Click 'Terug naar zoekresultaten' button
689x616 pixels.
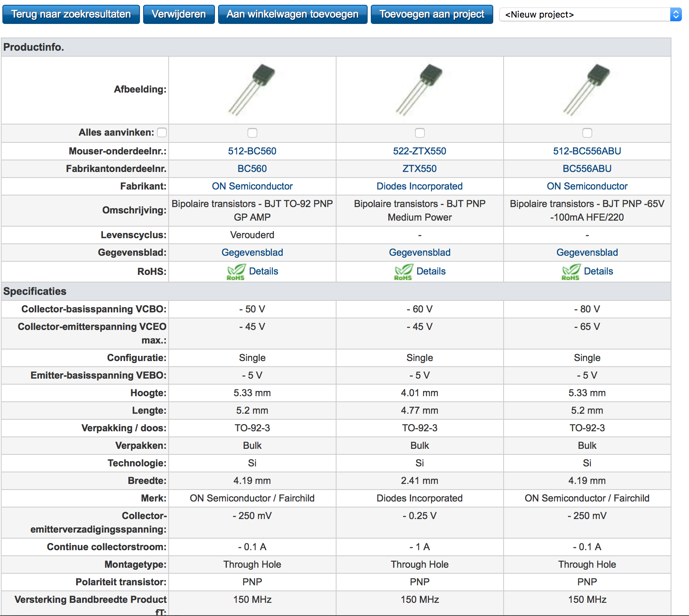coord(71,14)
